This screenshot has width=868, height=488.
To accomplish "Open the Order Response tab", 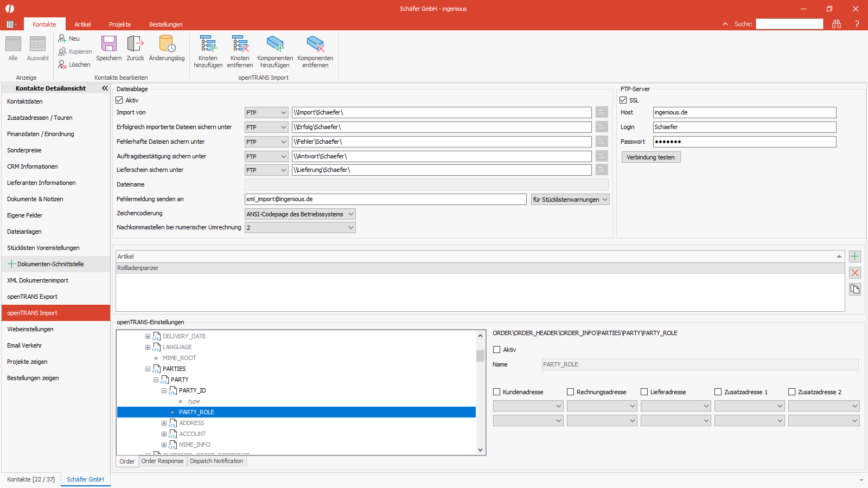I will pos(162,461).
